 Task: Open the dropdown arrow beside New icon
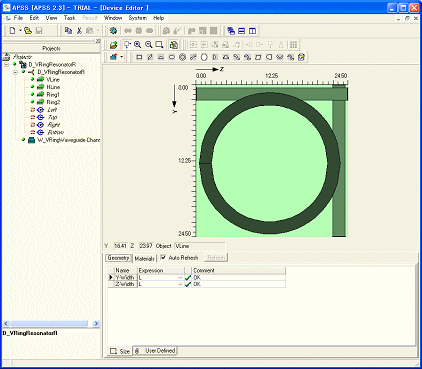tap(20, 31)
